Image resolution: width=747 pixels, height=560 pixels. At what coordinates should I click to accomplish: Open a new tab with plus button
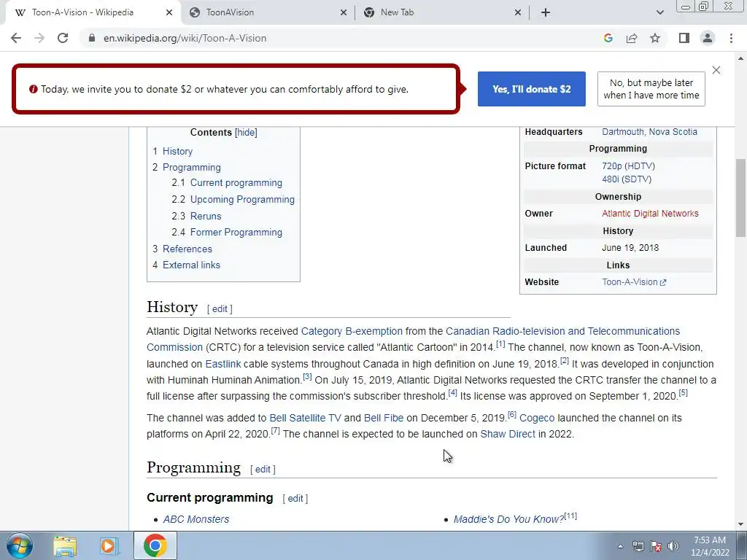pos(546,12)
